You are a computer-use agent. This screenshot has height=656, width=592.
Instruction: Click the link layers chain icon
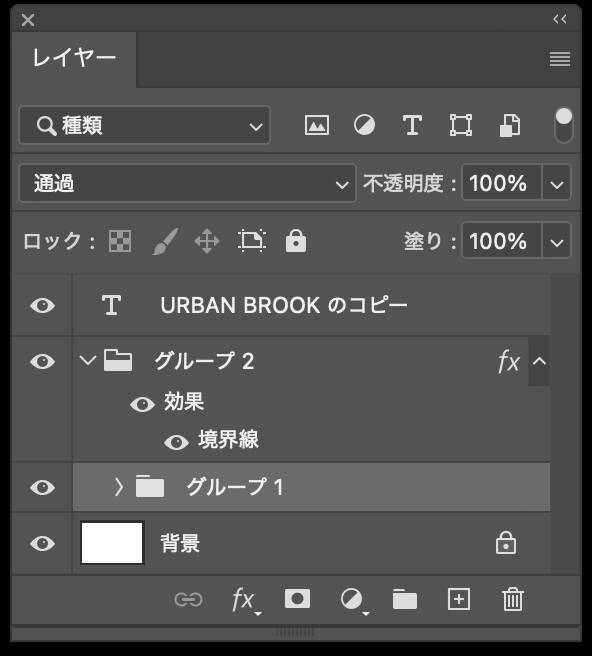tap(188, 600)
